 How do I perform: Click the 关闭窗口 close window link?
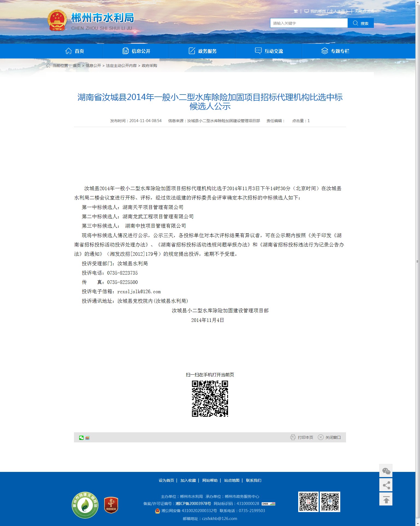[330, 437]
